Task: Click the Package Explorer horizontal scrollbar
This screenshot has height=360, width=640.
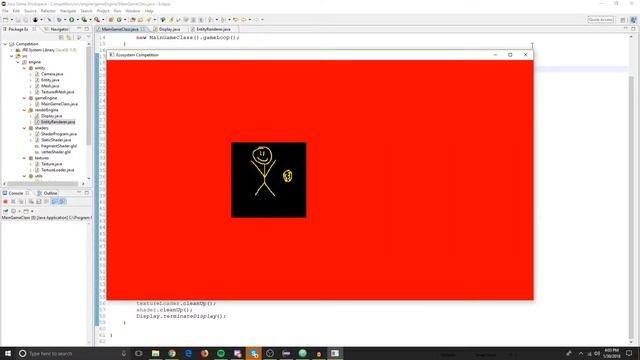Action: point(42,184)
